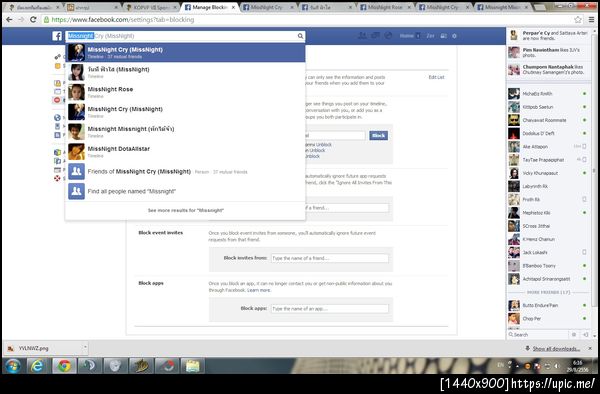This screenshot has width=600, height=394.
Task: Click the browser address bar URL
Action: 122,20
